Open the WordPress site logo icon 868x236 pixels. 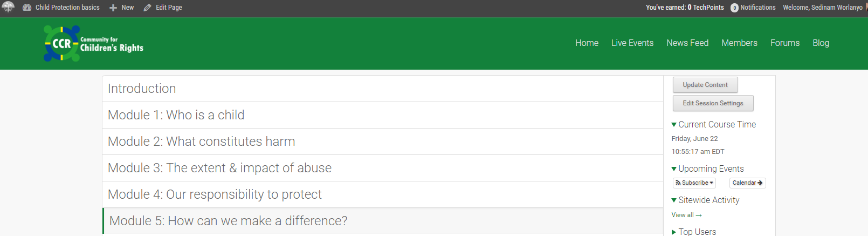pyautogui.click(x=8, y=7)
